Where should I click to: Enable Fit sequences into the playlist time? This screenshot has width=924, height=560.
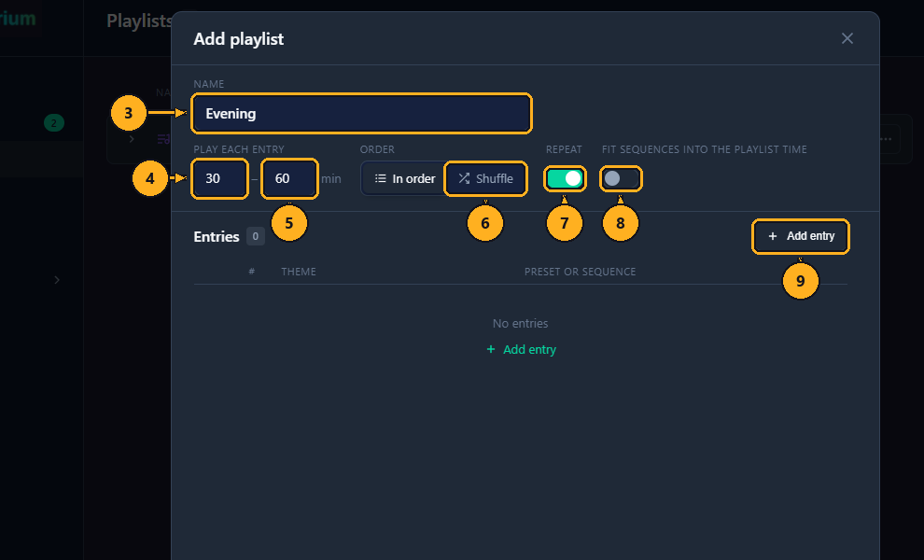[621, 178]
